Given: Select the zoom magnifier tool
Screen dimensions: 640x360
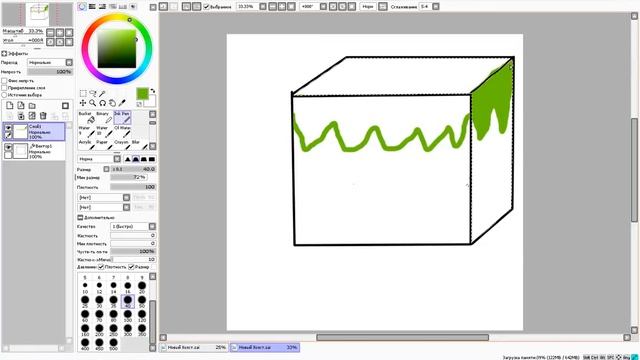Looking at the screenshot, I should pos(93,103).
